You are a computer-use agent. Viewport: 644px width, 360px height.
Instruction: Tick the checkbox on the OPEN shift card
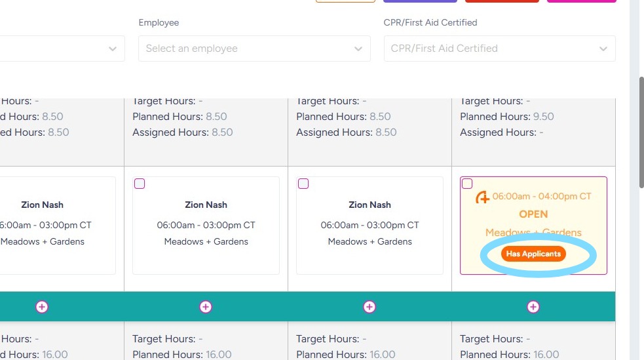pyautogui.click(x=467, y=184)
